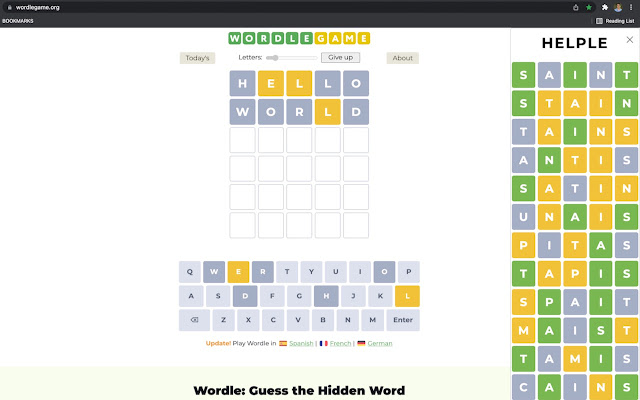Click the Q key on keyboard

click(190, 272)
